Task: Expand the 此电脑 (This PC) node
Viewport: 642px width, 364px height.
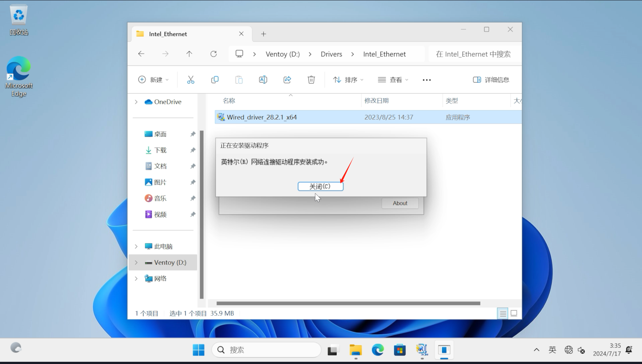Action: [136, 247]
